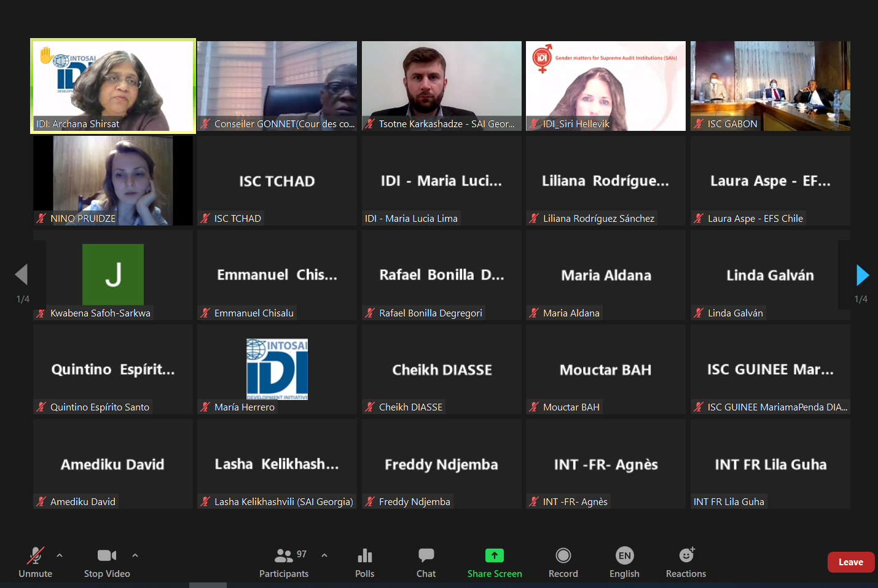This screenshot has width=878, height=588.
Task: Select ISC GABON video tile
Action: (x=770, y=86)
